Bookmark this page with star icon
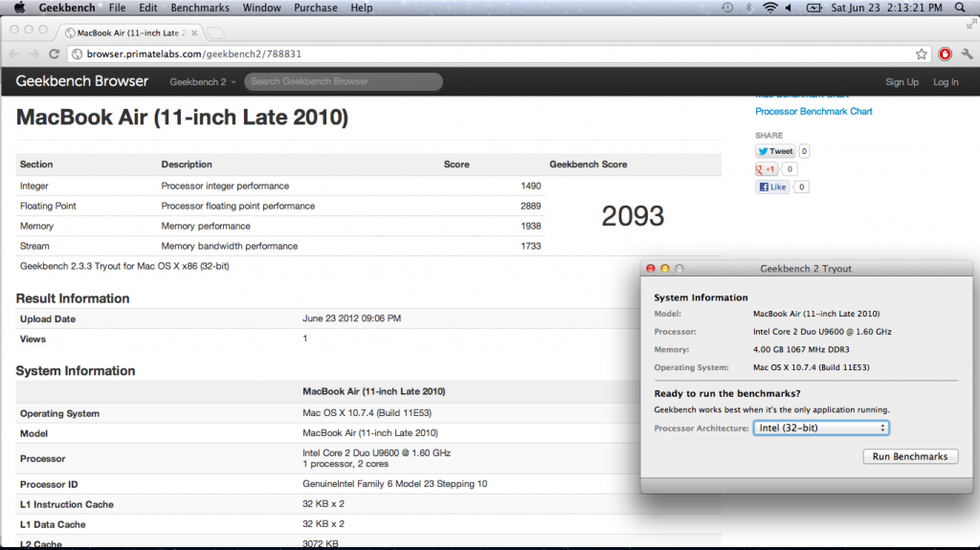This screenshot has height=550, width=980. (x=922, y=54)
